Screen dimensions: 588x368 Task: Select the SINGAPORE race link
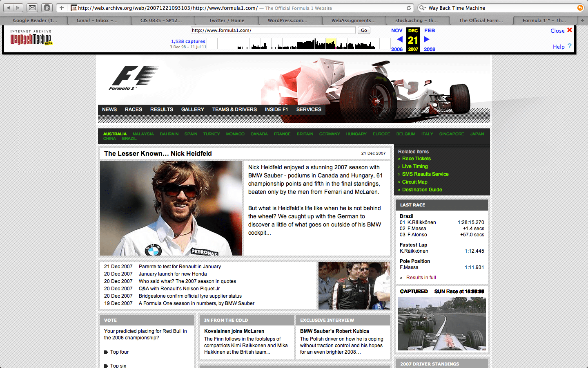(452, 134)
